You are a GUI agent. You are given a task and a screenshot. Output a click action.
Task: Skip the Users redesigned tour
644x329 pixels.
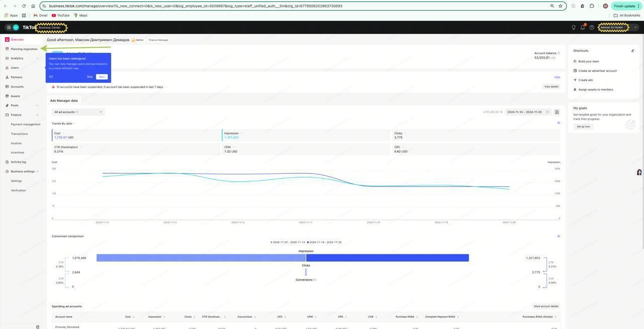[x=90, y=77]
